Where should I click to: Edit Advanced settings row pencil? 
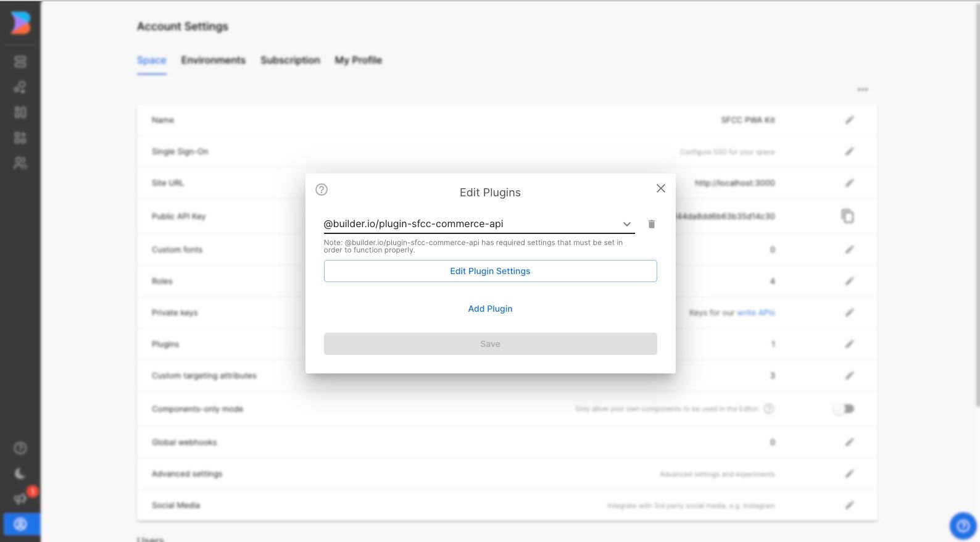(850, 473)
